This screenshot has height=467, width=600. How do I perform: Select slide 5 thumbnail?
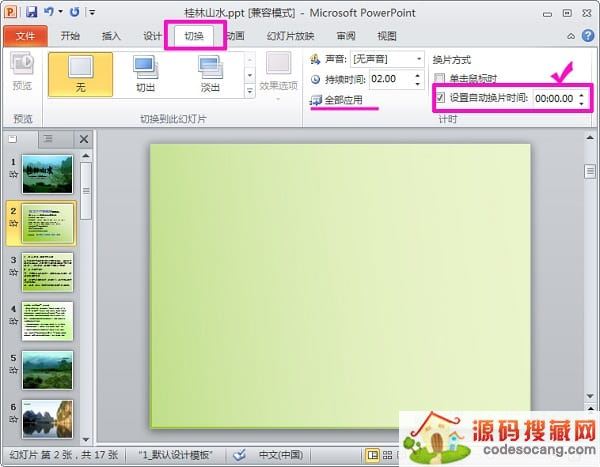click(47, 369)
